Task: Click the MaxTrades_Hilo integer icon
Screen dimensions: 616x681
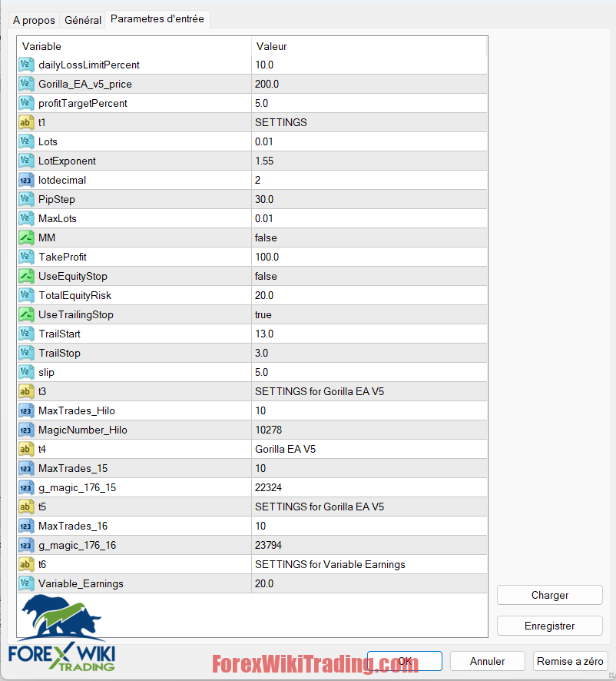Action: [26, 410]
